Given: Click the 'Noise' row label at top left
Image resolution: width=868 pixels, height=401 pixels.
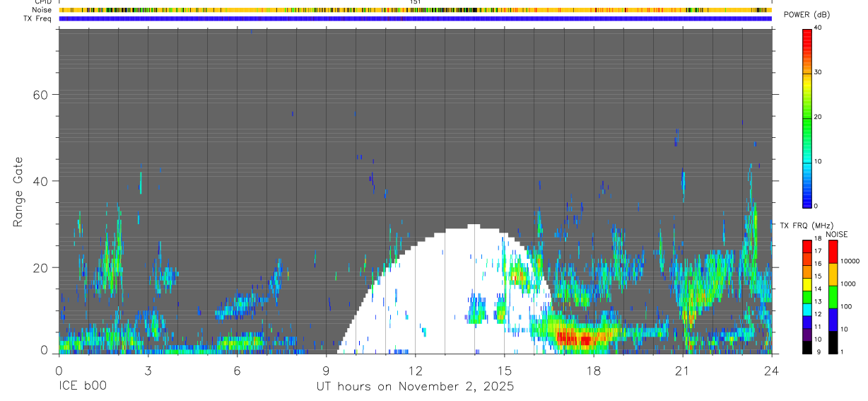Looking at the screenshot, I should coord(42,10).
